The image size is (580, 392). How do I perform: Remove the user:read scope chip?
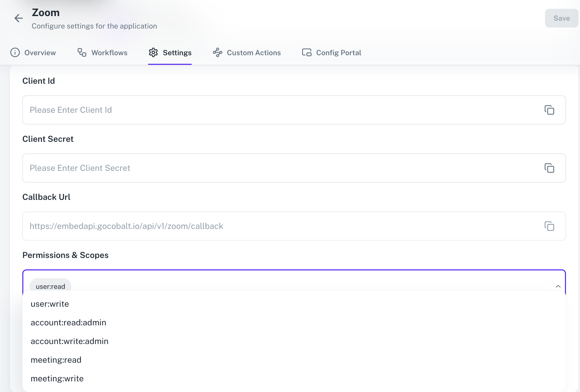point(51,286)
